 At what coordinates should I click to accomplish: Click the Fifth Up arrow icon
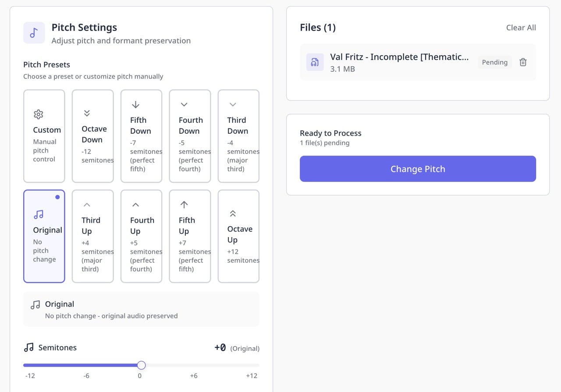tap(184, 204)
